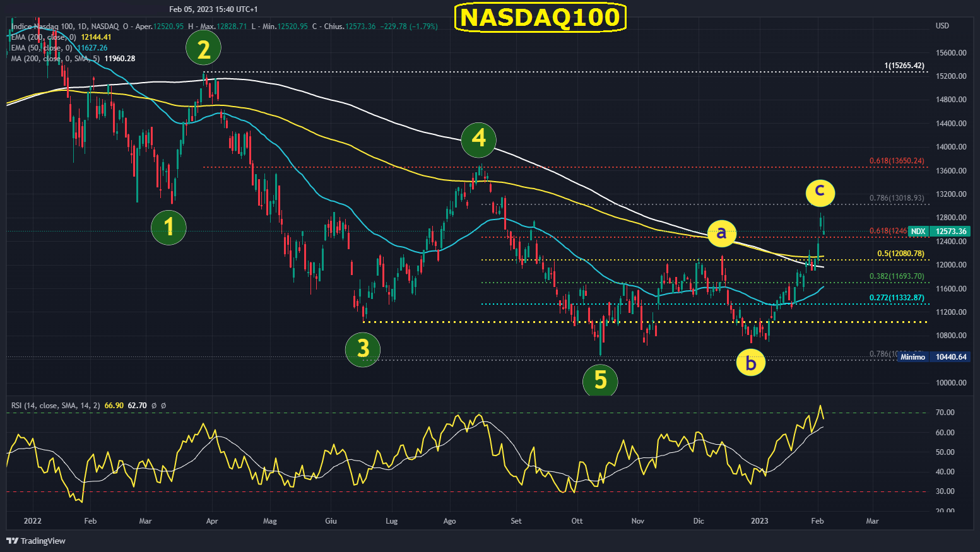Select the yellow wave a marker
This screenshot has height=552, width=980.
[x=721, y=233]
